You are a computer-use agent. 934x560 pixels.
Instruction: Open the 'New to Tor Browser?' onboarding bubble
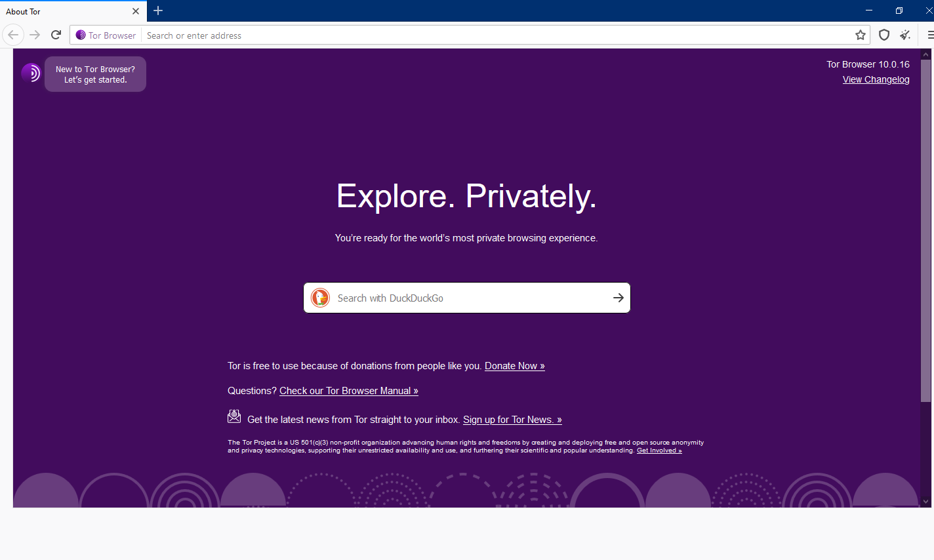click(x=95, y=74)
